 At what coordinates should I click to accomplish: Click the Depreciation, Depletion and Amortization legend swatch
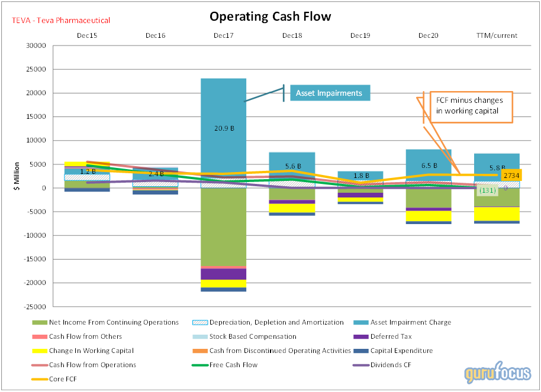(200, 322)
